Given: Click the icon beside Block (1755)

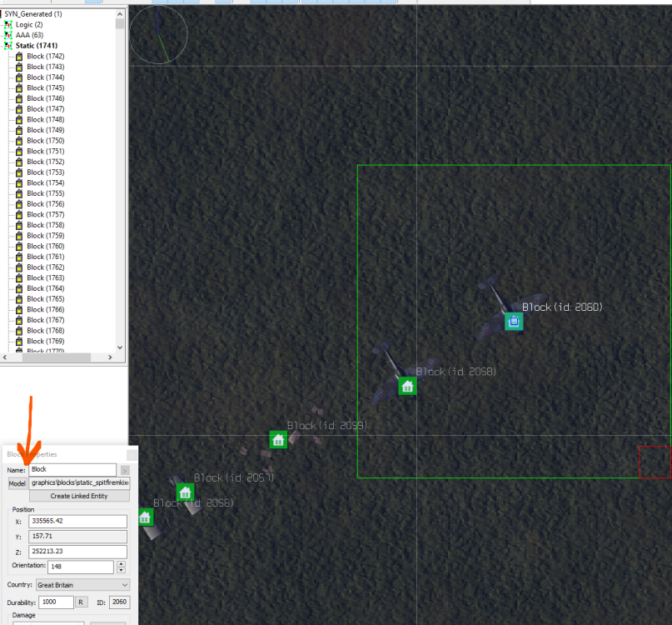Looking at the screenshot, I should pyautogui.click(x=19, y=193).
